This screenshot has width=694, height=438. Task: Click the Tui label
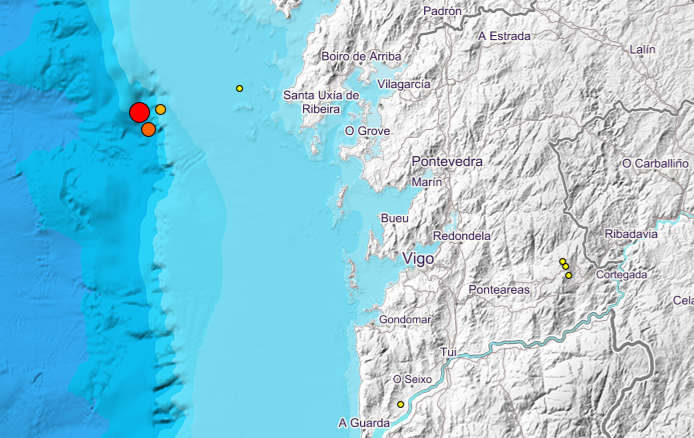tap(448, 353)
